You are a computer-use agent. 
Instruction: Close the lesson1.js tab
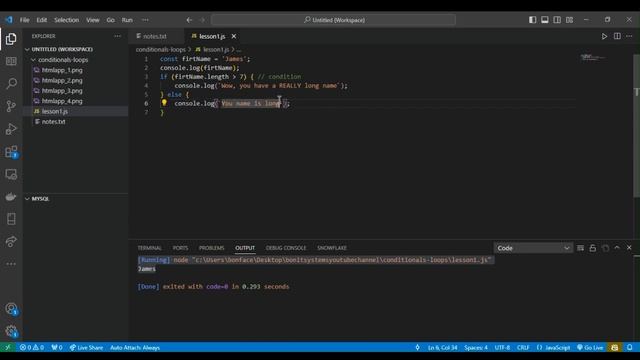tap(234, 36)
